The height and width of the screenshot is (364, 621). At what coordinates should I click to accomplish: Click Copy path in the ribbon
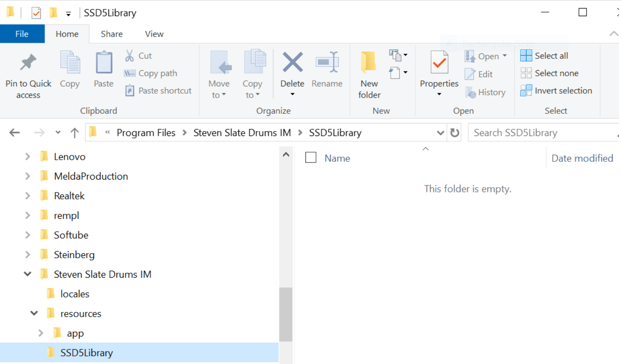tap(151, 73)
